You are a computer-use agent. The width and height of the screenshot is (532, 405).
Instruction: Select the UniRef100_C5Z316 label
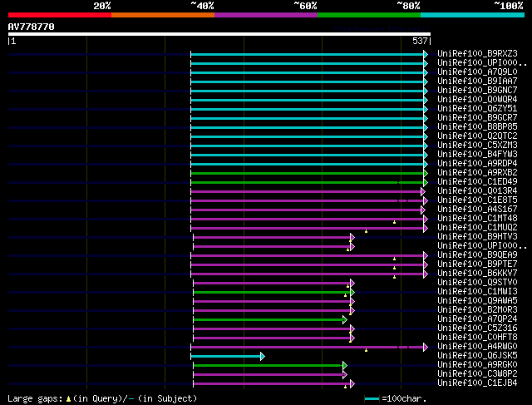(477, 328)
